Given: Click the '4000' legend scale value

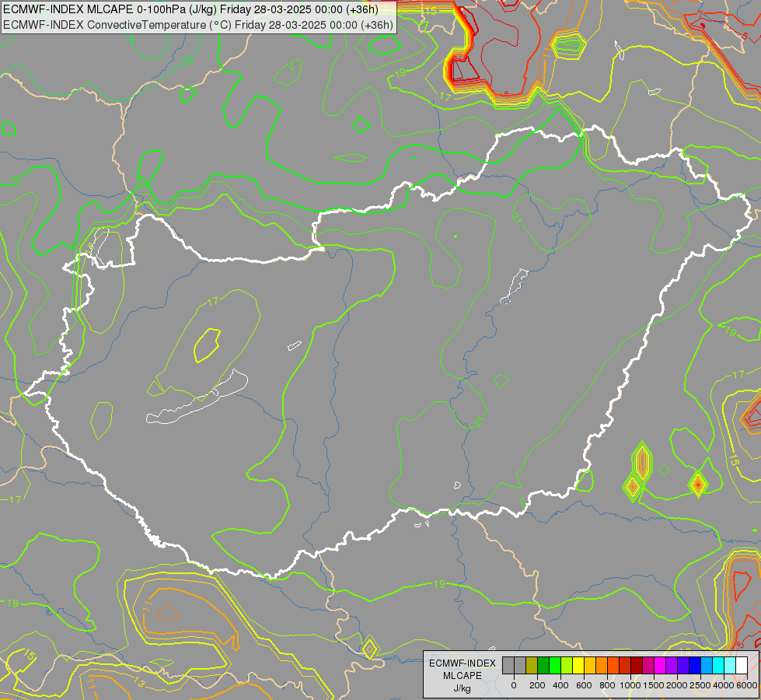Looking at the screenshot, I should click(724, 685).
